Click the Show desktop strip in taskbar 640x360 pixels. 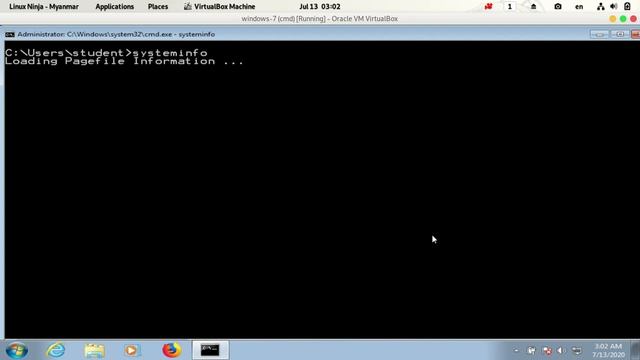635,350
